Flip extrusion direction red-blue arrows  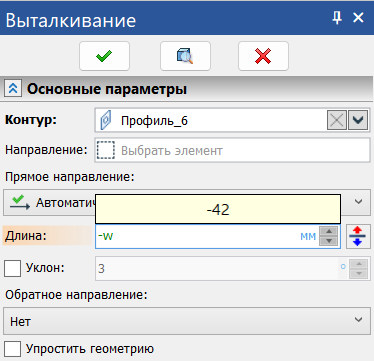click(358, 236)
